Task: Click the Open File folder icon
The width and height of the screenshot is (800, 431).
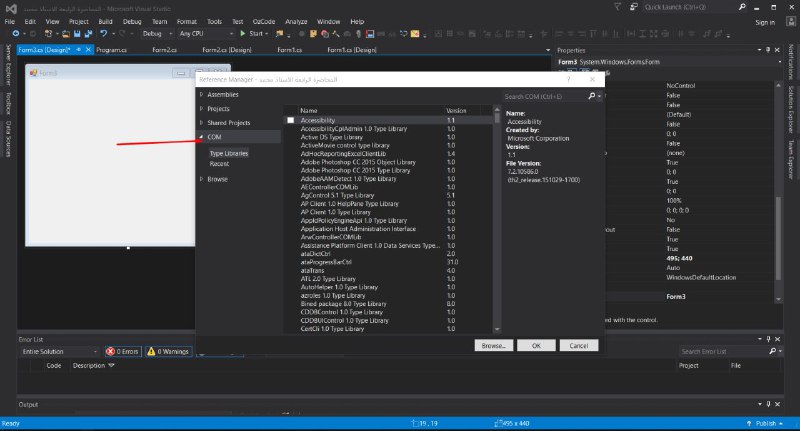Action: (x=66, y=34)
